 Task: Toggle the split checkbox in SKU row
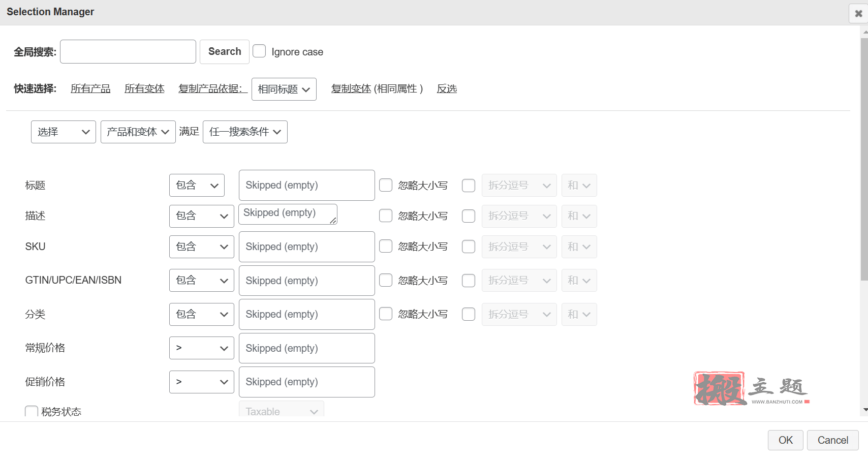(469, 247)
